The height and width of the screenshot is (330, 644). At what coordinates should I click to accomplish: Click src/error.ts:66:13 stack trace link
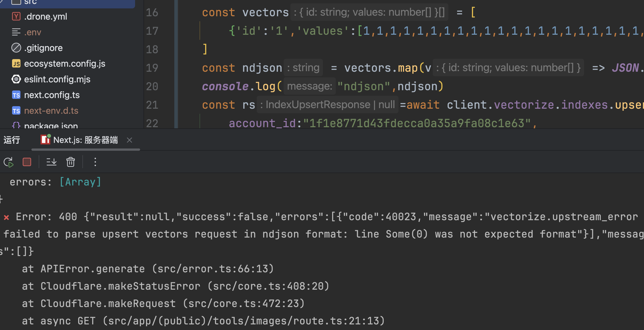(x=213, y=269)
